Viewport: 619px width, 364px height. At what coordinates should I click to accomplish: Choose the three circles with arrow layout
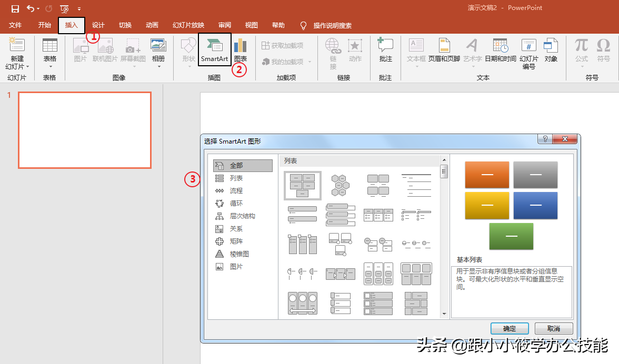click(302, 303)
